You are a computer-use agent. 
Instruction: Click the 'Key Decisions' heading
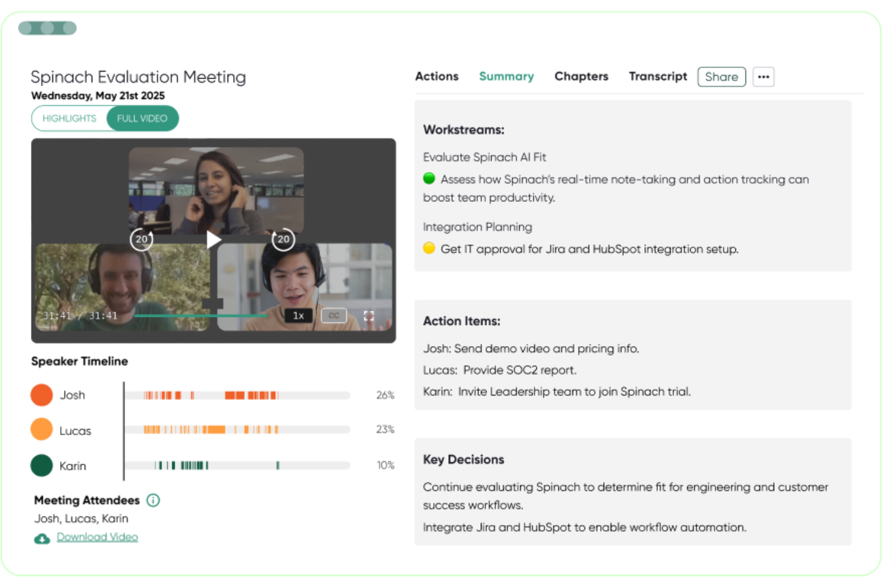[x=464, y=459]
